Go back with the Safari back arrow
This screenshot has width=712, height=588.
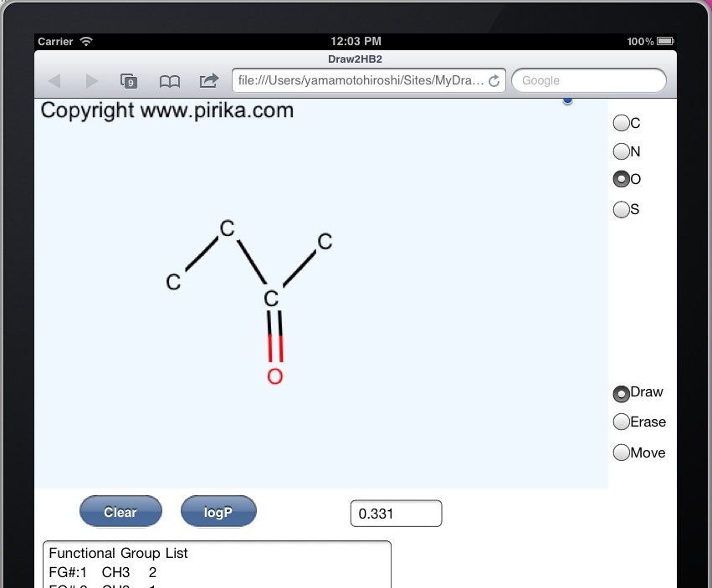coord(54,81)
